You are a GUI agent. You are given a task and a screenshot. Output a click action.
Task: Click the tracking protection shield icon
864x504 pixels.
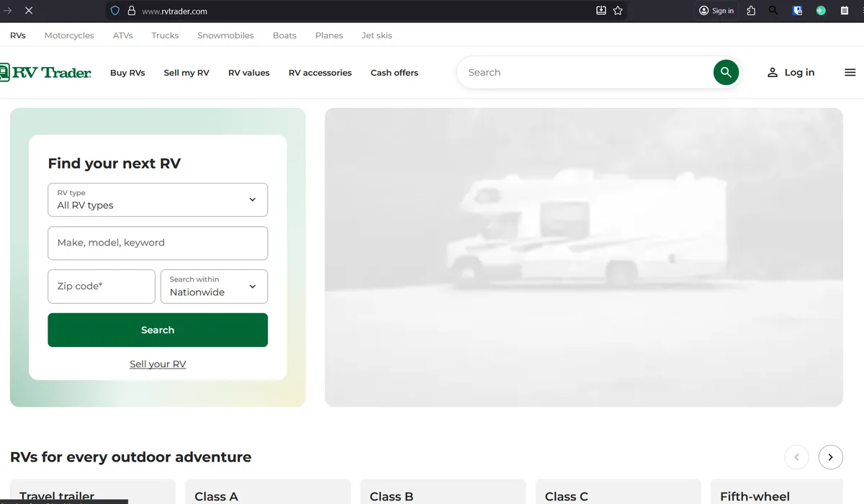tap(114, 11)
